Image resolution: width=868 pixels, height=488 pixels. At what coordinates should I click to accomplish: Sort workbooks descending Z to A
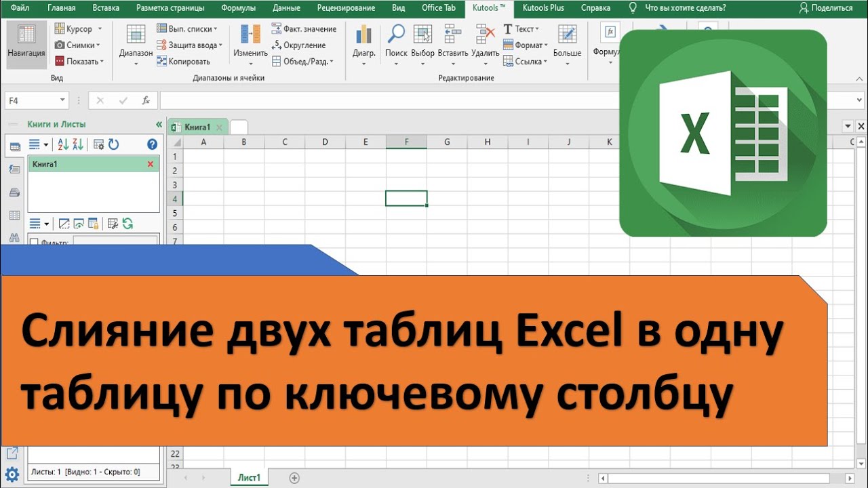[77, 144]
